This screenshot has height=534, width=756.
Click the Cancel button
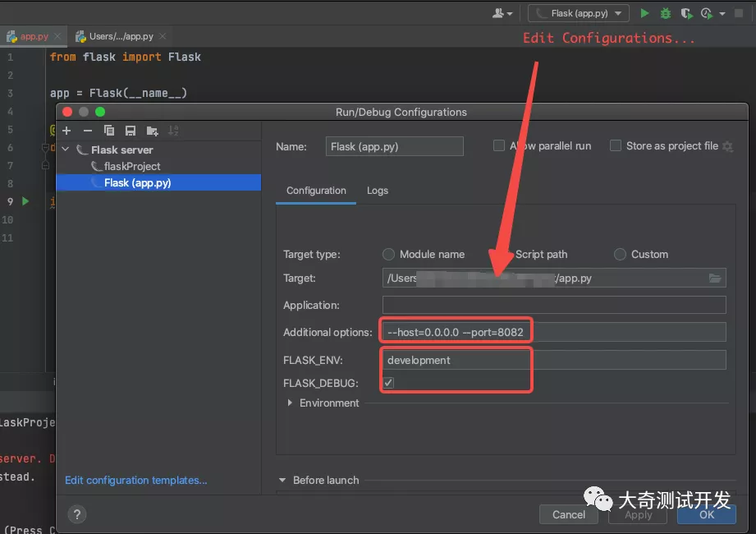click(x=569, y=514)
